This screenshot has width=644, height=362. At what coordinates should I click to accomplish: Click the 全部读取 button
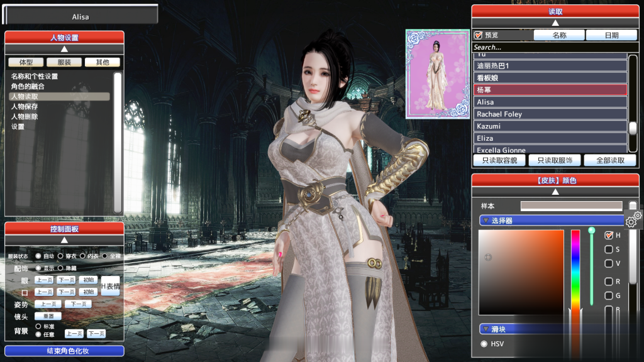pos(609,160)
